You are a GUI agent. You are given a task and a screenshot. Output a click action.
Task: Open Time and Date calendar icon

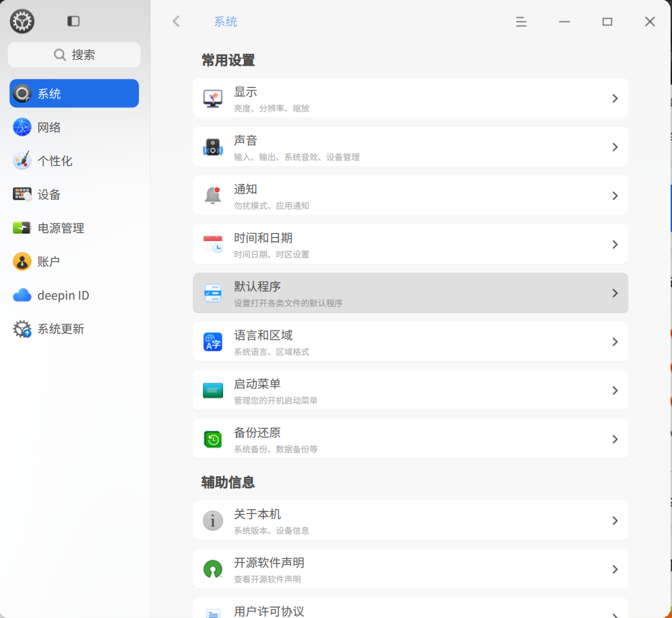coord(212,244)
